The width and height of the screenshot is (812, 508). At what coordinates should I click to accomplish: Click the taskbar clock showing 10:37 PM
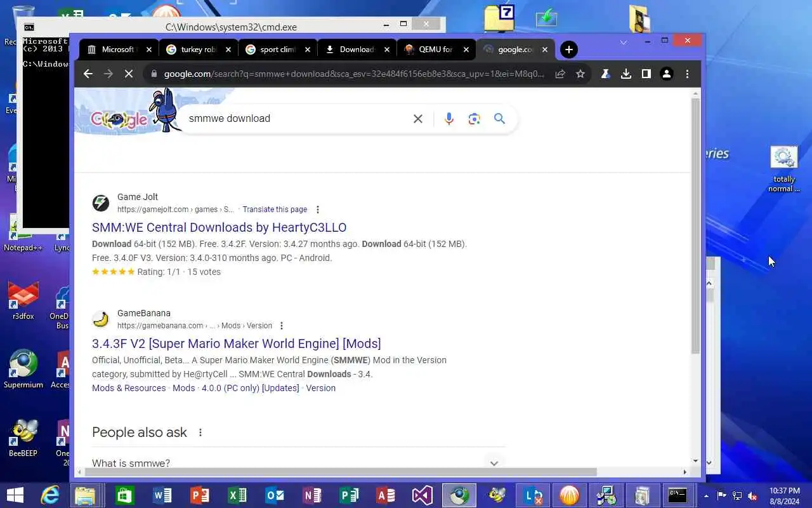(784, 495)
